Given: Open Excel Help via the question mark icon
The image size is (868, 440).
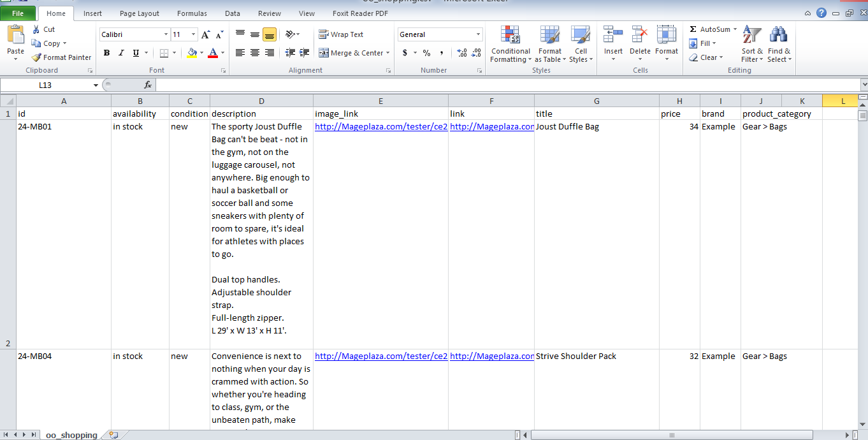Looking at the screenshot, I should coord(821,13).
